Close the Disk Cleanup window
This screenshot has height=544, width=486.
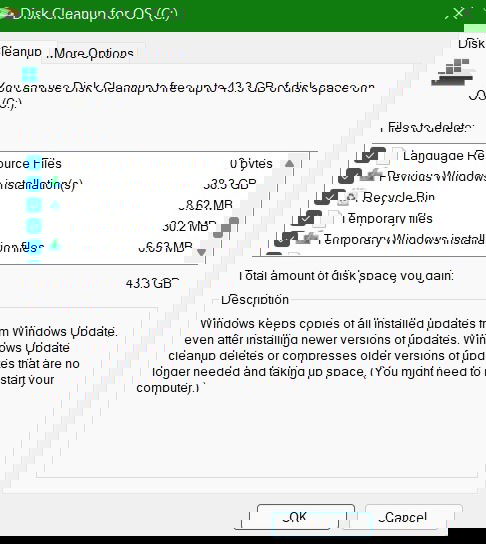pos(459,13)
